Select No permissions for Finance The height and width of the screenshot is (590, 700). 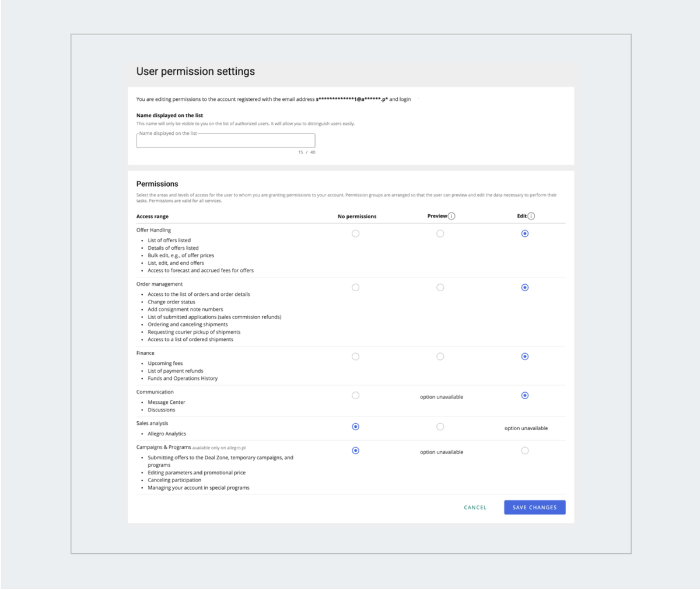(x=355, y=357)
